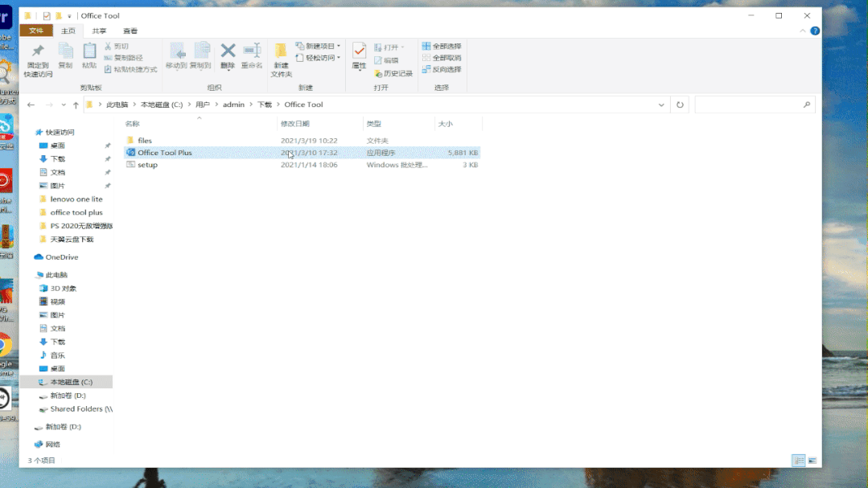Select the 'files' folder row
Image resolution: width=868 pixels, height=488 pixels.
[x=302, y=141]
